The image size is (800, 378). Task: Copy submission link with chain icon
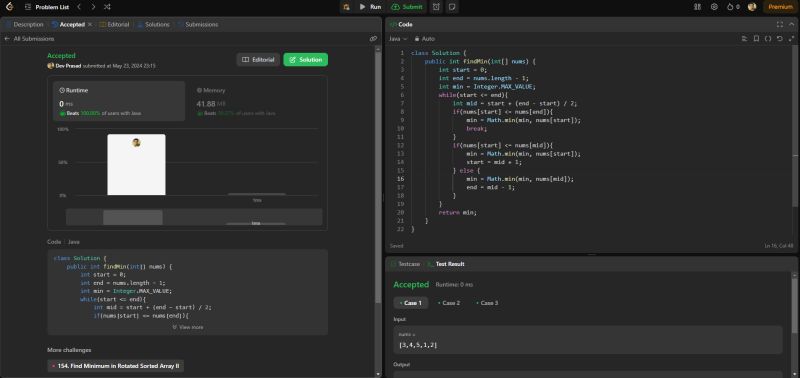(373, 39)
